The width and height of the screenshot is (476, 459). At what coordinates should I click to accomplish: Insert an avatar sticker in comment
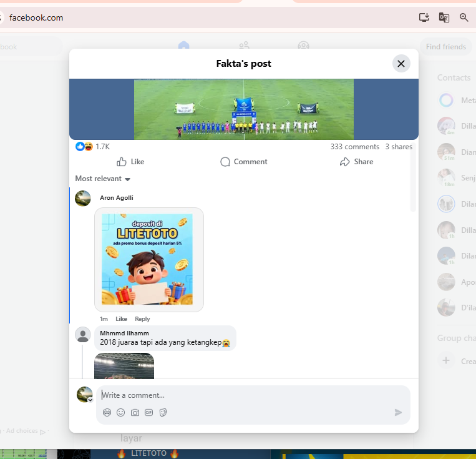coord(107,413)
